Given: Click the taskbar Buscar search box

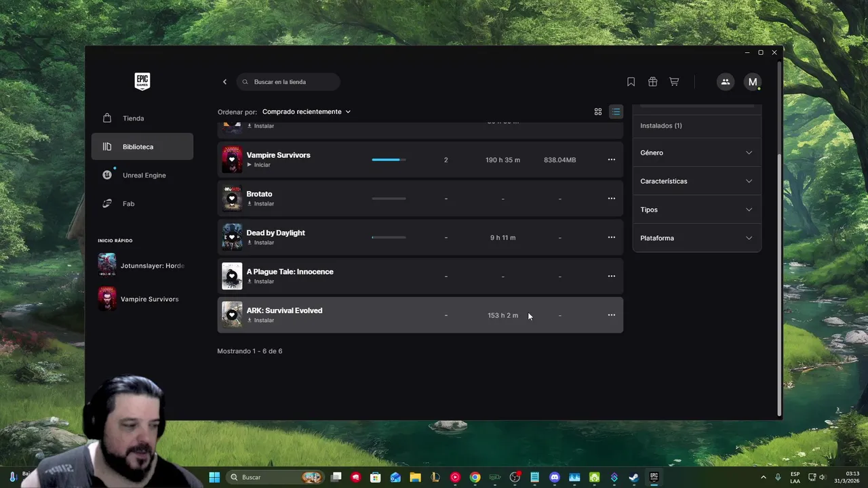Looking at the screenshot, I should tap(275, 477).
